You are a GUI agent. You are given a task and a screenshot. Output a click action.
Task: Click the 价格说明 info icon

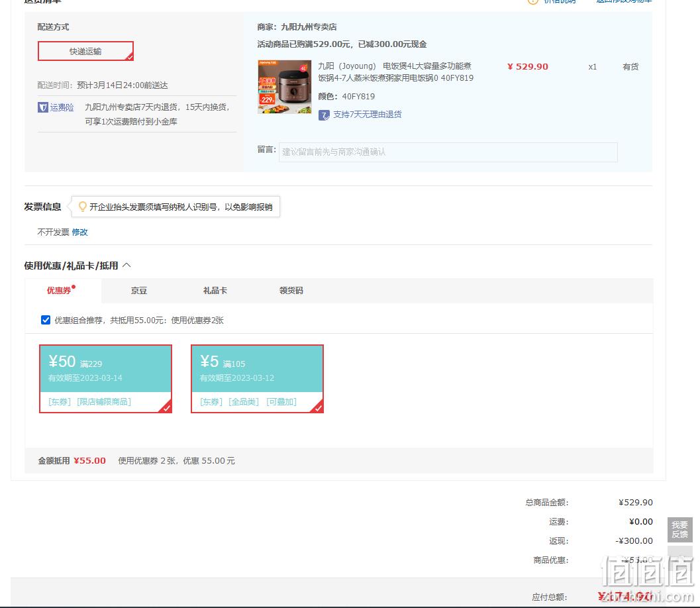click(532, 1)
